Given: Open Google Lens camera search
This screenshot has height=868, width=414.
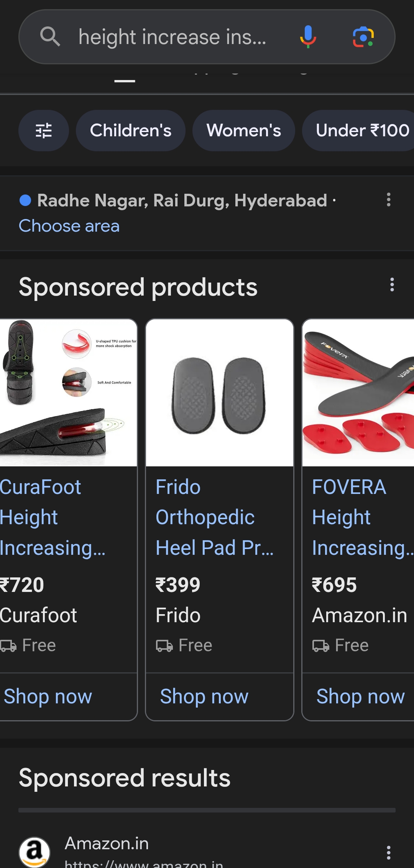Looking at the screenshot, I should tap(363, 37).
